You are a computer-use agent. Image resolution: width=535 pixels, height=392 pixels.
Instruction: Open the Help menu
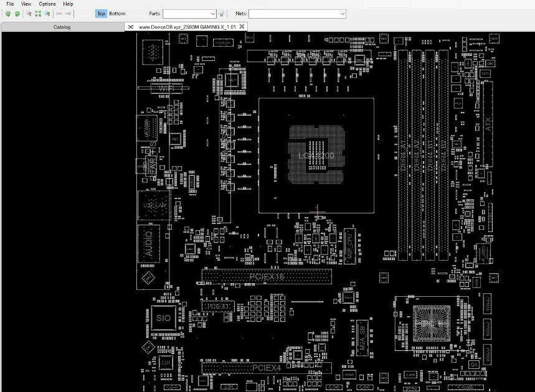[x=69, y=4]
